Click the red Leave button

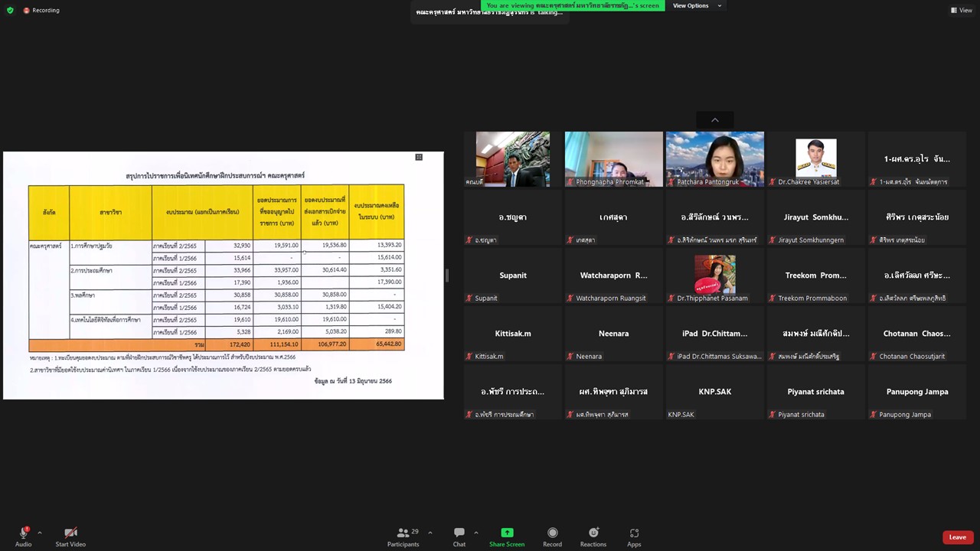click(x=957, y=537)
